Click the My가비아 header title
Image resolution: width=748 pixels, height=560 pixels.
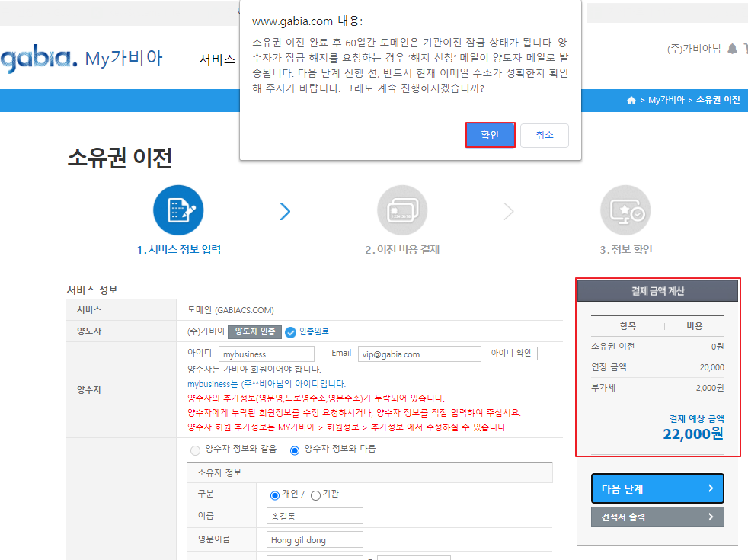(124, 58)
